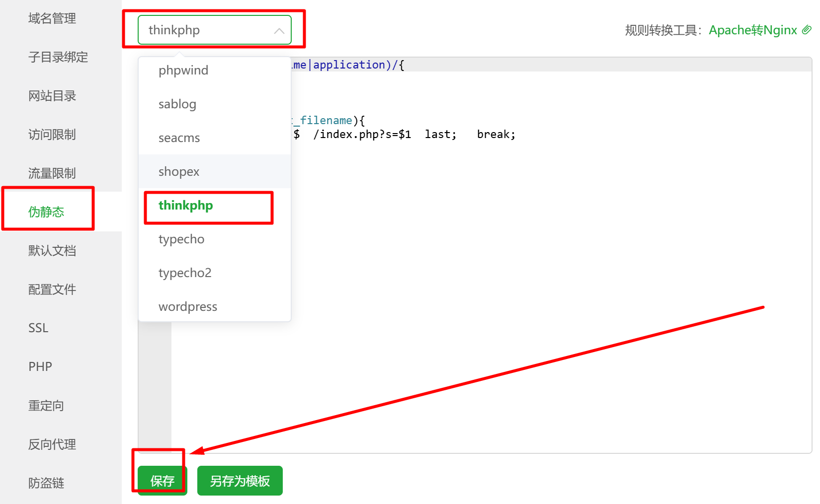The height and width of the screenshot is (504, 820).
Task: Select phpwind from the template list
Action: point(183,71)
